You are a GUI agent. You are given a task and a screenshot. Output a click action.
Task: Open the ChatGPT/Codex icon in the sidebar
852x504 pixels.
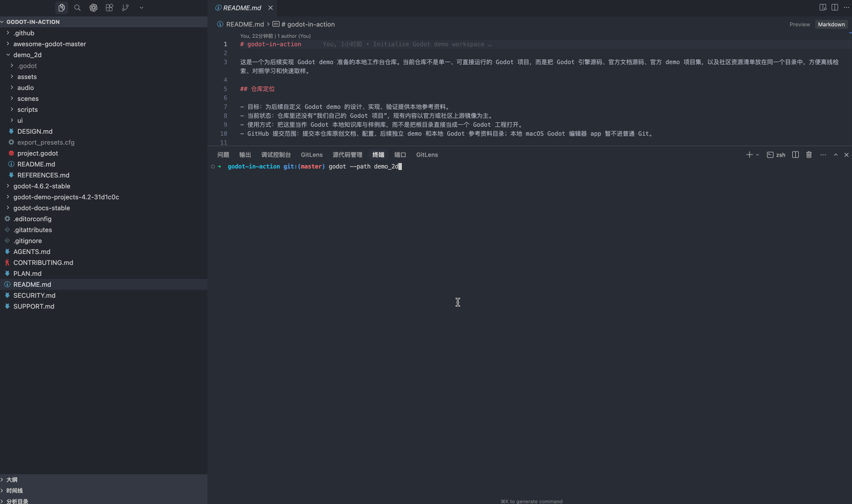(x=94, y=8)
